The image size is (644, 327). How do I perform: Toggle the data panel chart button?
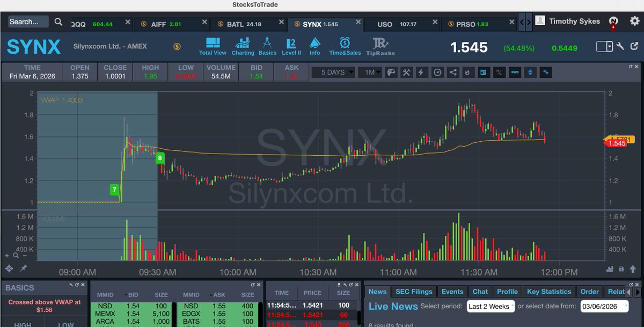pyautogui.click(x=484, y=72)
